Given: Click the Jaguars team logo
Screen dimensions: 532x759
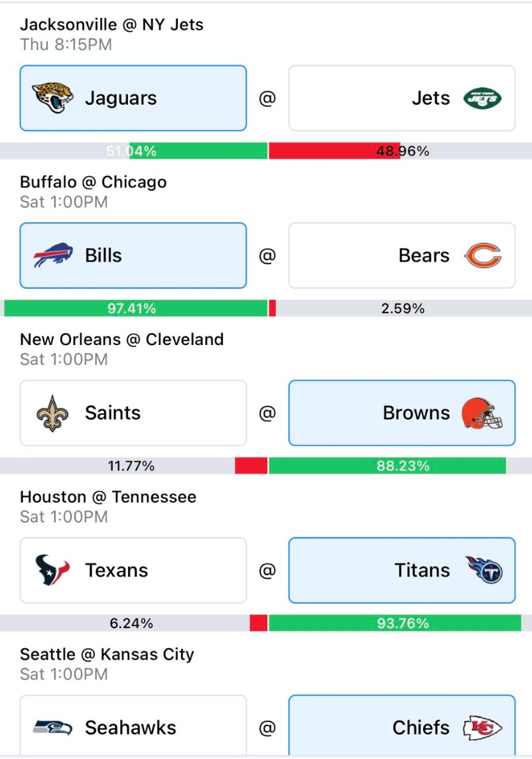Looking at the screenshot, I should 52,98.
